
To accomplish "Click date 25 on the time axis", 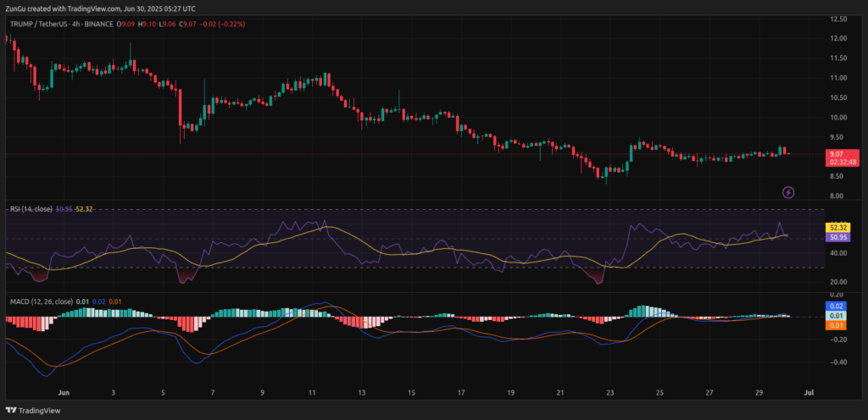I will (x=659, y=393).
